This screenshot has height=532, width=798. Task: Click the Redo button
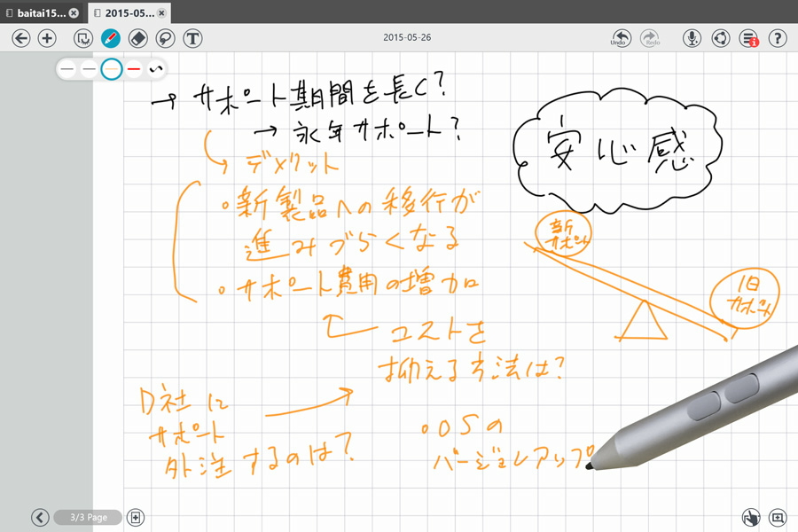pyautogui.click(x=650, y=38)
